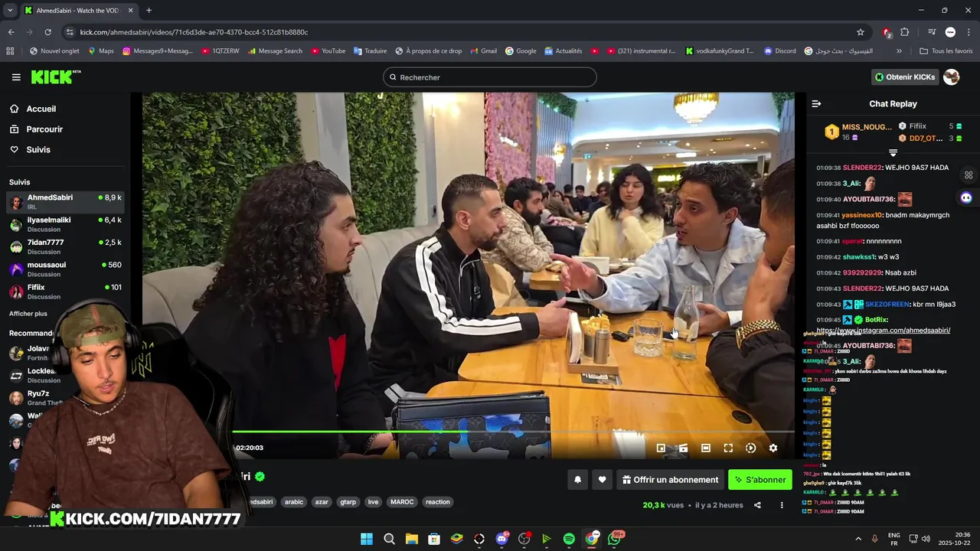Open Tous les favoris folder
This screenshot has height=551, width=980.
click(x=946, y=51)
